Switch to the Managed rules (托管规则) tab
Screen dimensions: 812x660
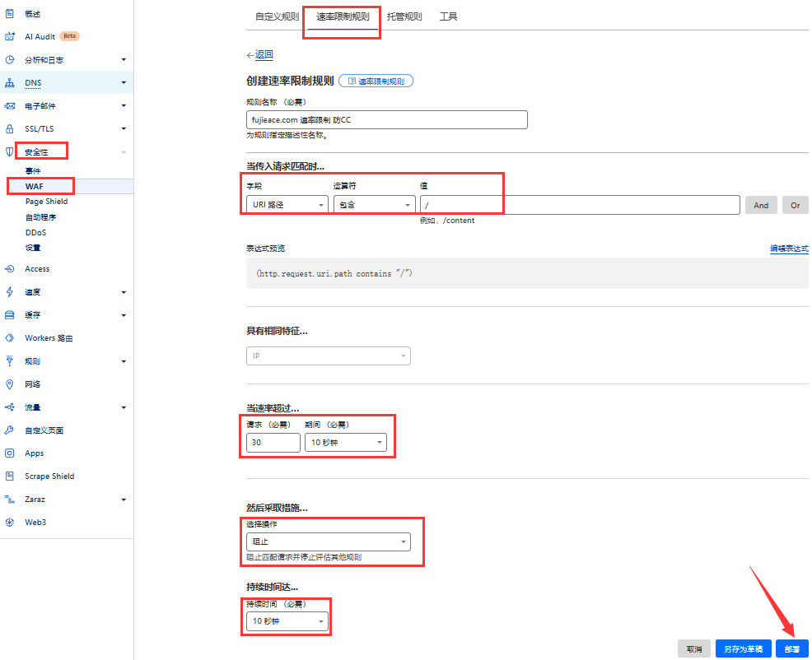click(x=404, y=16)
